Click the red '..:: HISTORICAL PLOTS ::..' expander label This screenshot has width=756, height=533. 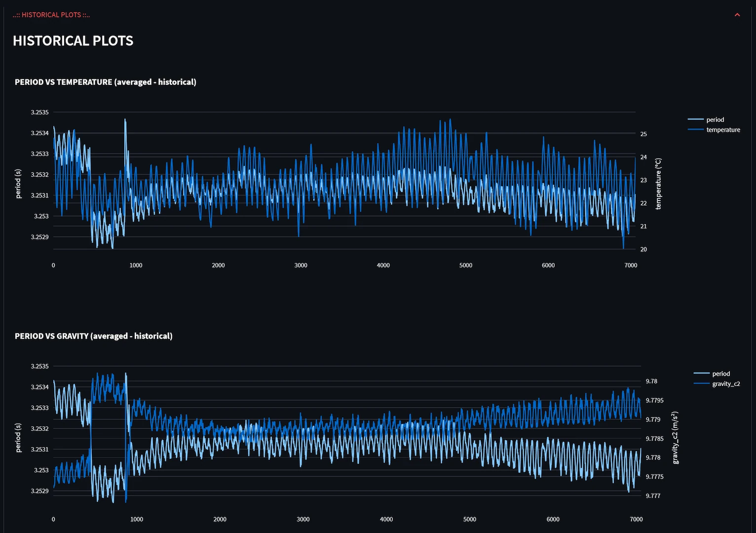51,15
